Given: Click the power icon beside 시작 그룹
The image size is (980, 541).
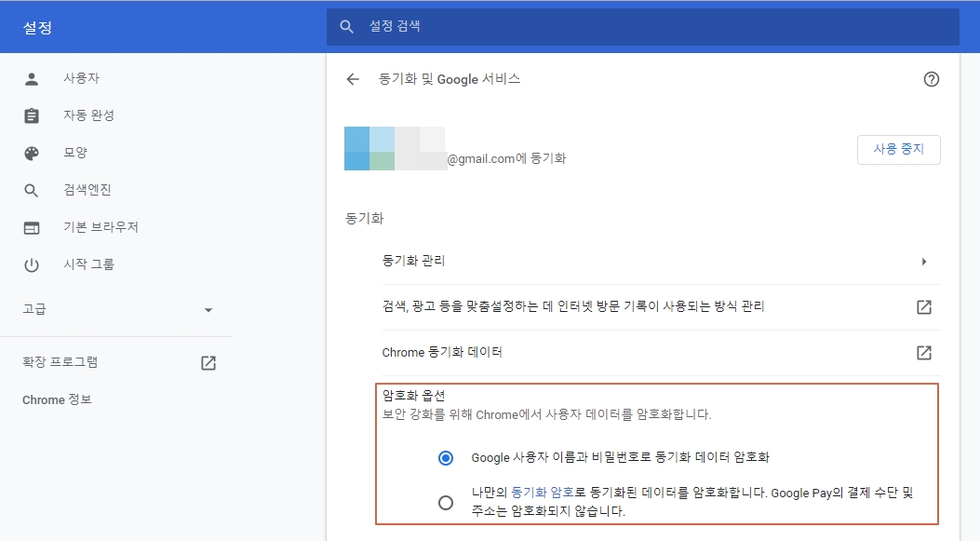Looking at the screenshot, I should click(32, 265).
